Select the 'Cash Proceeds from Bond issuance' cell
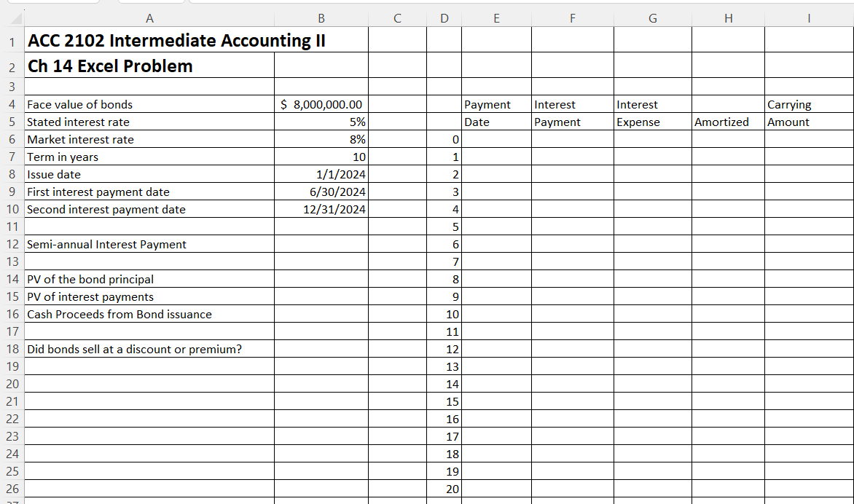This screenshot has height=504, width=854. pyautogui.click(x=149, y=314)
